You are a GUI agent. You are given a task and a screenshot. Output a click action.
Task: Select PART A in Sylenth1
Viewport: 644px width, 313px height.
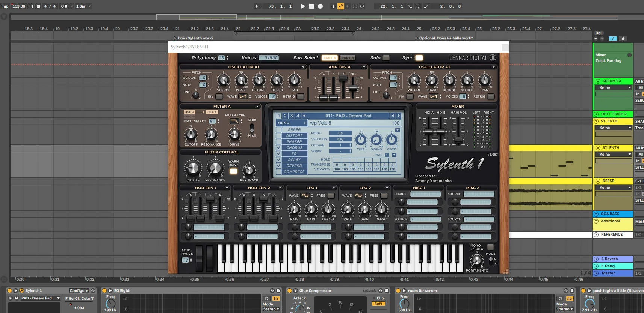[x=330, y=58]
